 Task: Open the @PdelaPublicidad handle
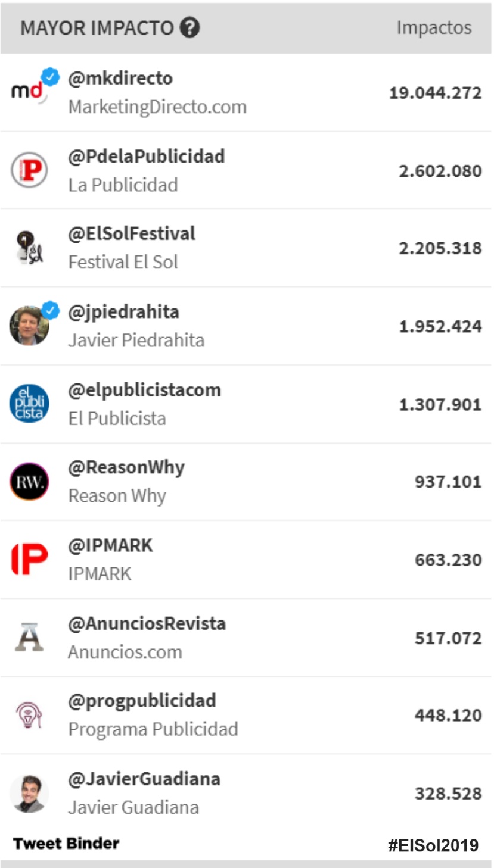tap(146, 156)
